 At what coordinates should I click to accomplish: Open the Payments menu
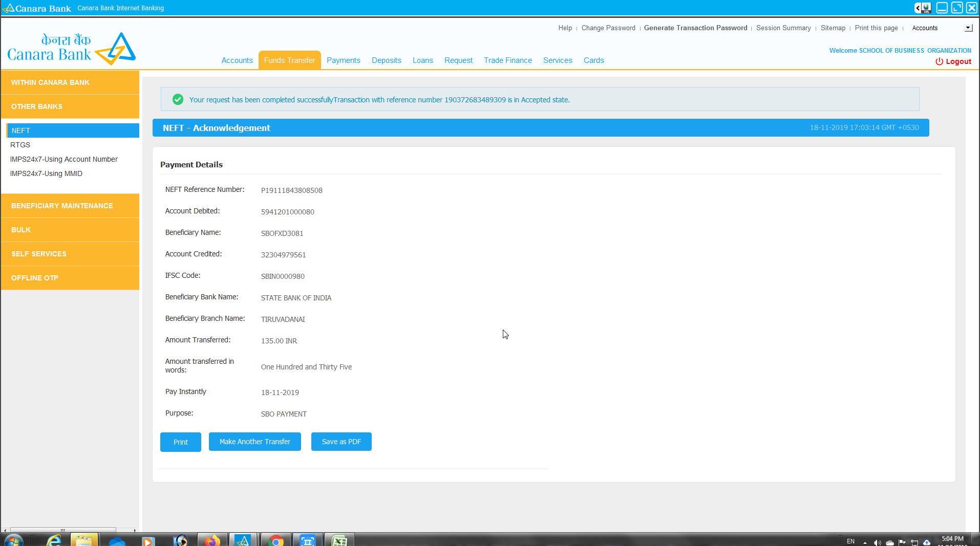[x=344, y=60]
